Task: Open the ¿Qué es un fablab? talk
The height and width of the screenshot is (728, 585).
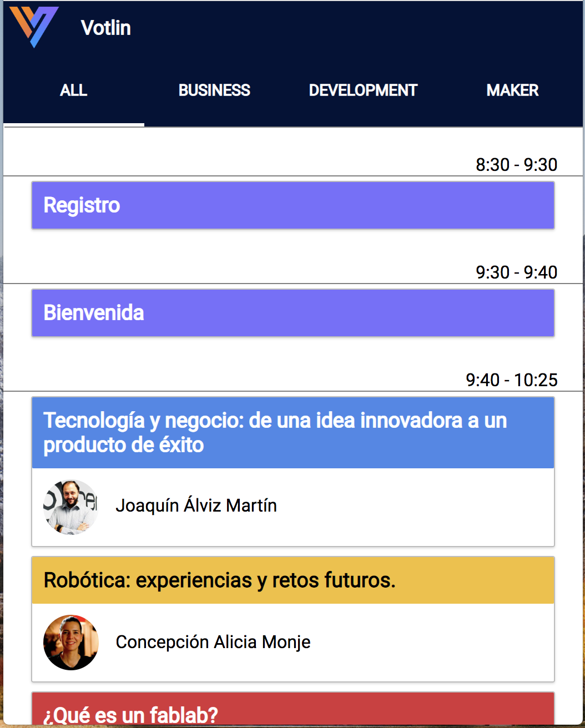Action: pyautogui.click(x=293, y=709)
